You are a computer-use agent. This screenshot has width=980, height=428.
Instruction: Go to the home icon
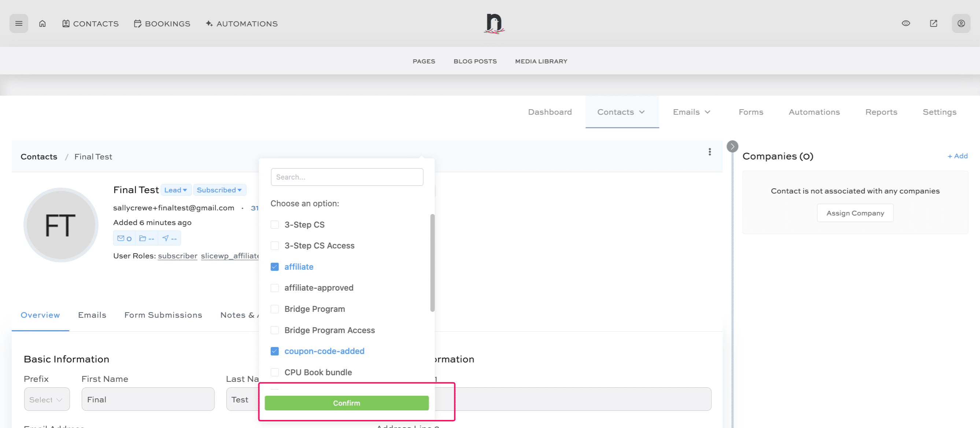42,23
